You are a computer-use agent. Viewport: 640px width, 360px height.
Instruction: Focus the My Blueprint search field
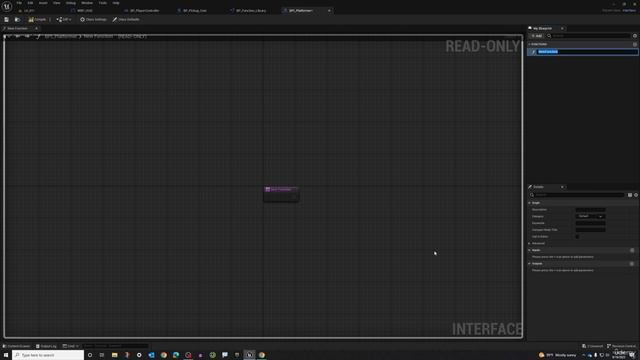(589, 36)
